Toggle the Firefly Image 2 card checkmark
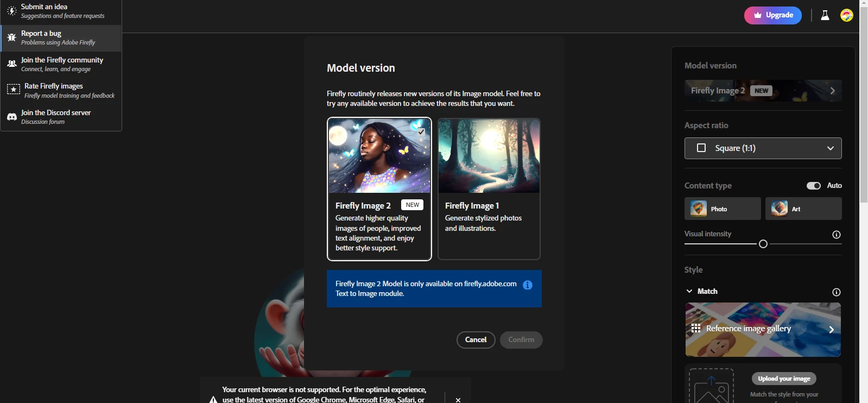This screenshot has width=868, height=403. coord(421,131)
